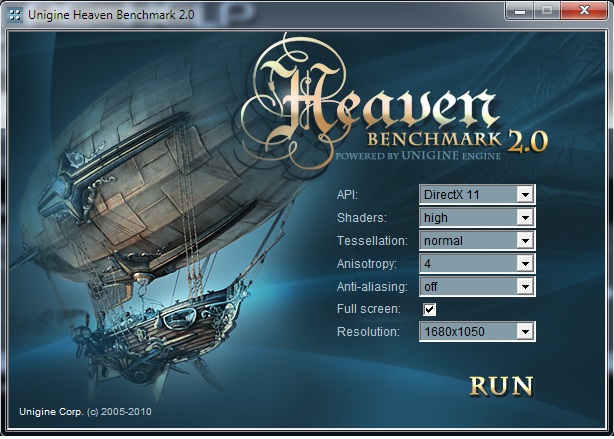Expand the Resolution dropdown showing 1680x1050
614x439 pixels.
click(477, 332)
